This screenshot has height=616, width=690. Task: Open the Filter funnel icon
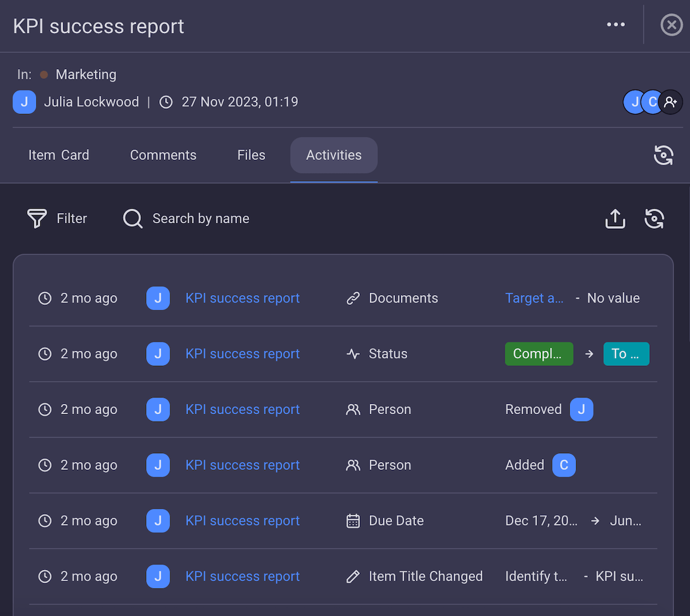[37, 219]
